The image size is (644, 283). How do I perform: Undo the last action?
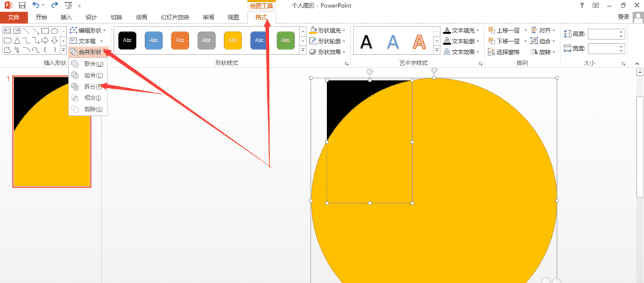click(x=35, y=5)
